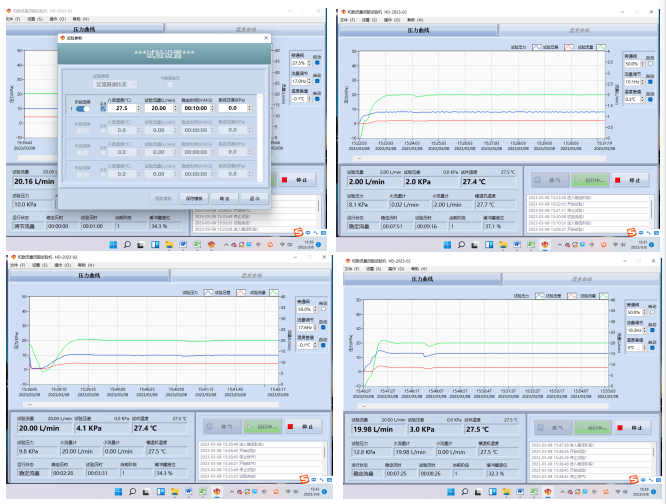Open File Explorer icon below the 2.00 L/min window
Viewport: 666px width, 504px height.
[x=503, y=245]
